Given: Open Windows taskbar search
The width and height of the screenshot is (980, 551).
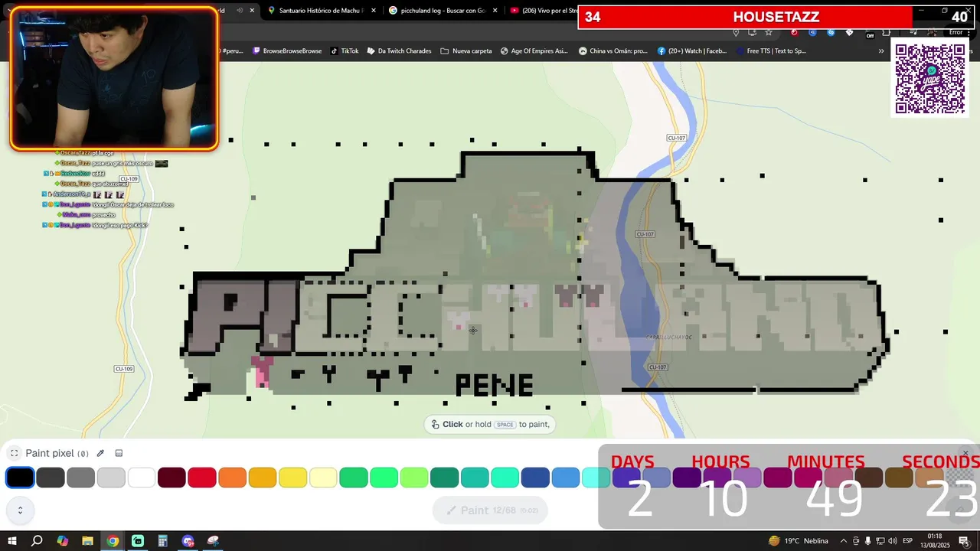Looking at the screenshot, I should 37,541.
